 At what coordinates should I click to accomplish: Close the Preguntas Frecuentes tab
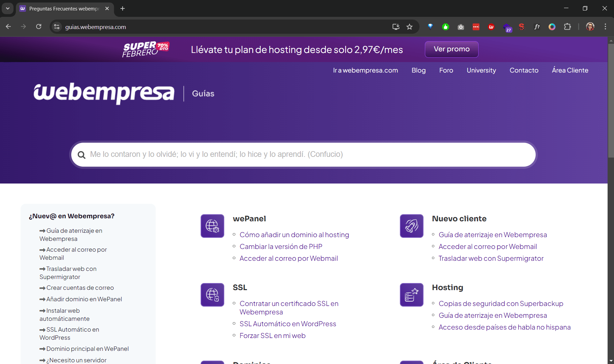(x=107, y=8)
